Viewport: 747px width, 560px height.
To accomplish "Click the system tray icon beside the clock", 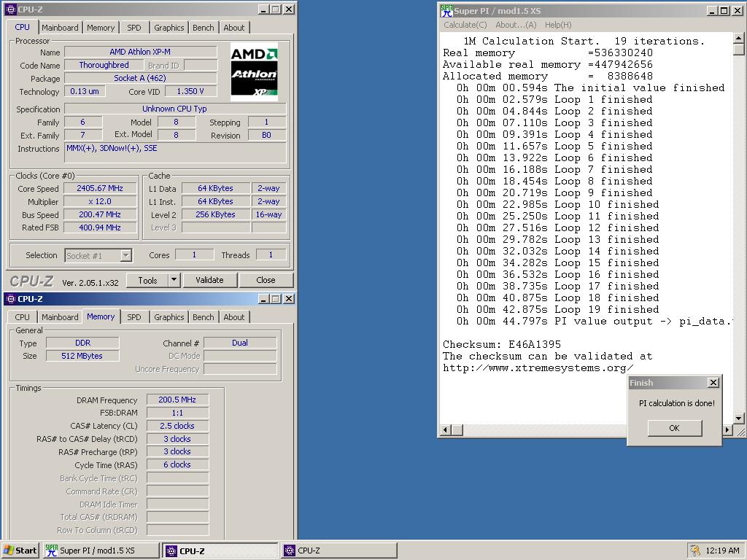I will (695, 551).
